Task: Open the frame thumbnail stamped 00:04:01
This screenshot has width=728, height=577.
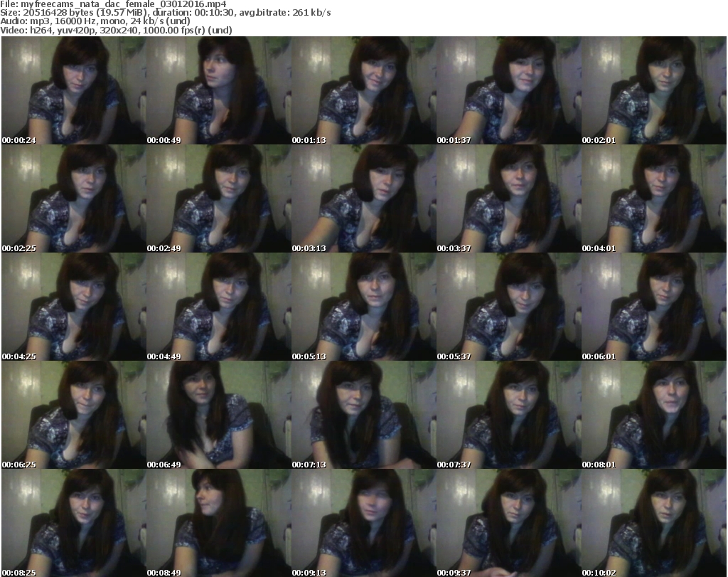Action: click(x=654, y=198)
